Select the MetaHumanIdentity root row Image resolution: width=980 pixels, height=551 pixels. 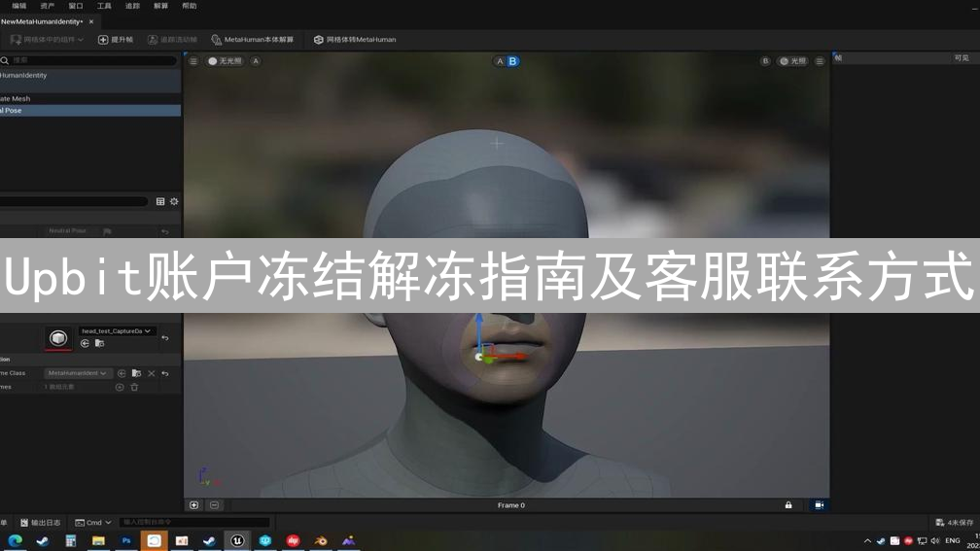click(x=90, y=75)
